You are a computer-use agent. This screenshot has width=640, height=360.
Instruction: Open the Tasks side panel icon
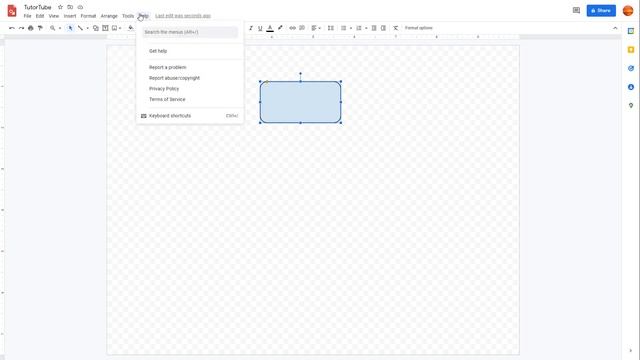[x=631, y=69]
